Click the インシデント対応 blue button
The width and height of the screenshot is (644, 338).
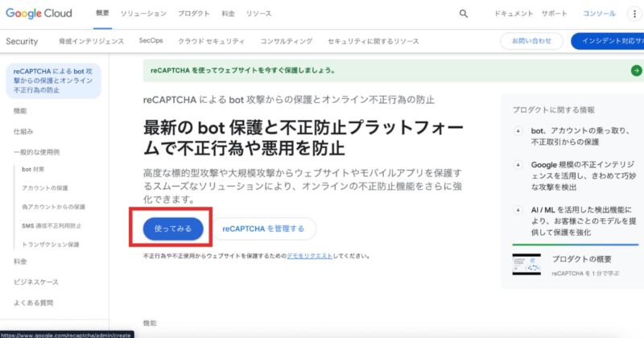pyautogui.click(x=608, y=41)
